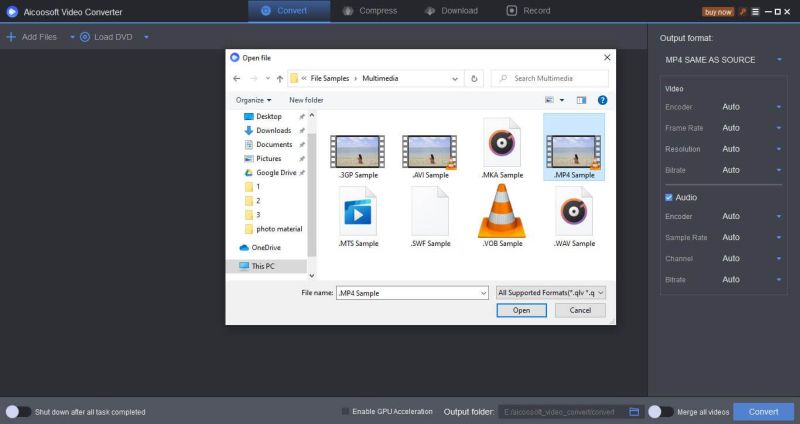Switch to the Compress tab

coord(370,11)
